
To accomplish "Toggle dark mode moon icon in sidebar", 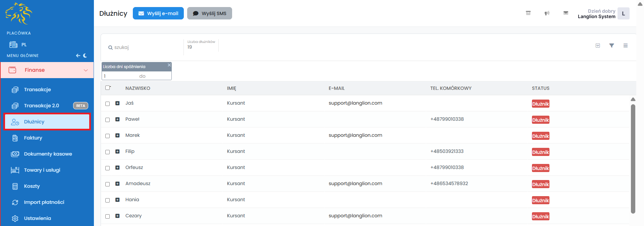I will [x=85, y=56].
